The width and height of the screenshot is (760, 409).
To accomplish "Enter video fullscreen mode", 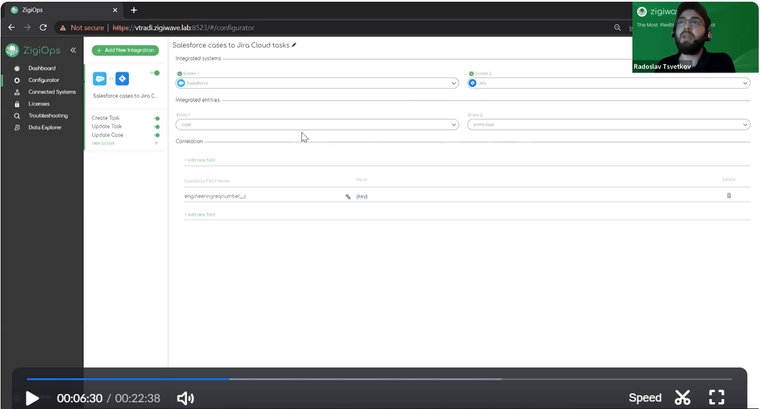I will click(716, 397).
